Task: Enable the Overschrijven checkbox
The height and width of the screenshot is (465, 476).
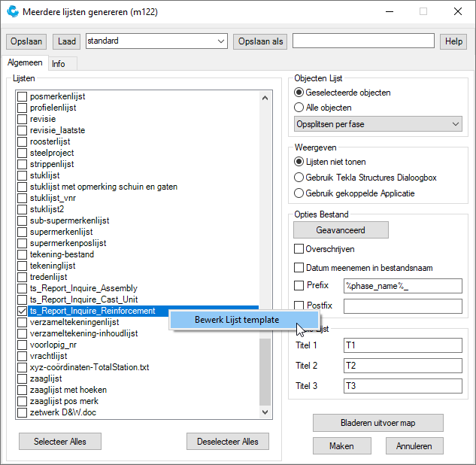Action: pos(299,249)
